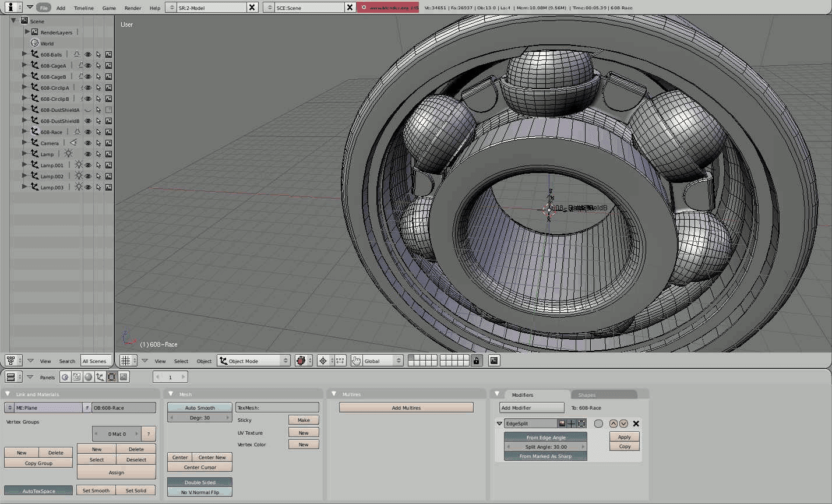Select the Editing buttons panel icon

coord(112,377)
